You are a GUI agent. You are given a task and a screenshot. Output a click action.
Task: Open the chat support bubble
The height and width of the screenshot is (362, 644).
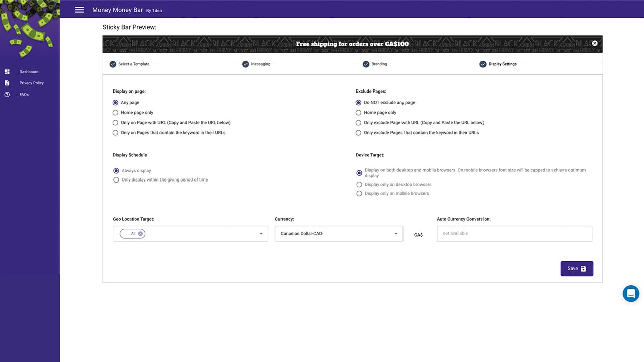(631, 293)
